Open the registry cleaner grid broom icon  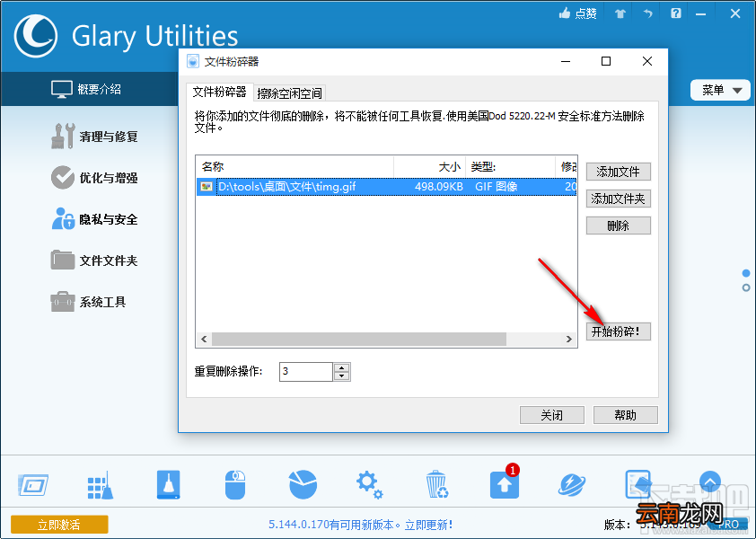point(101,485)
